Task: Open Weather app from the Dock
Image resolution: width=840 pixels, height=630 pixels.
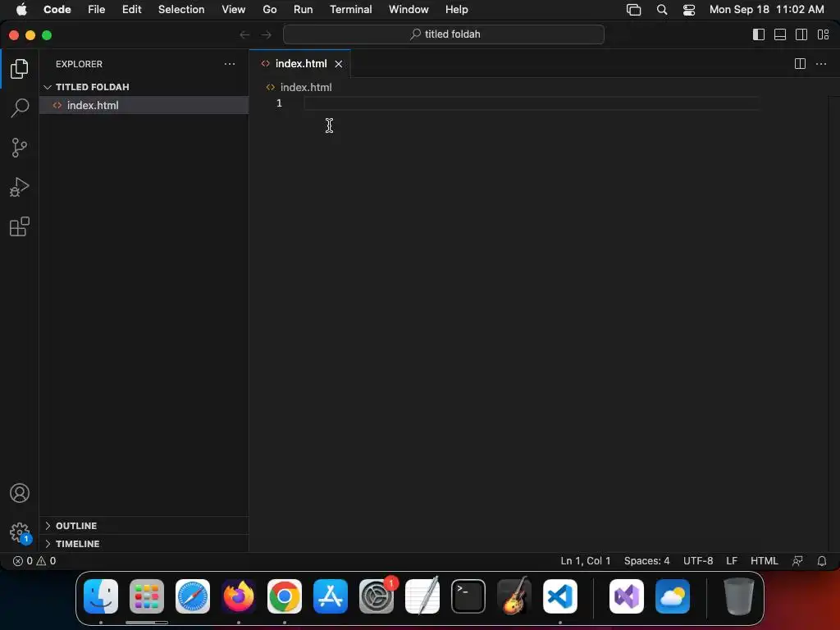Action: pos(673,596)
